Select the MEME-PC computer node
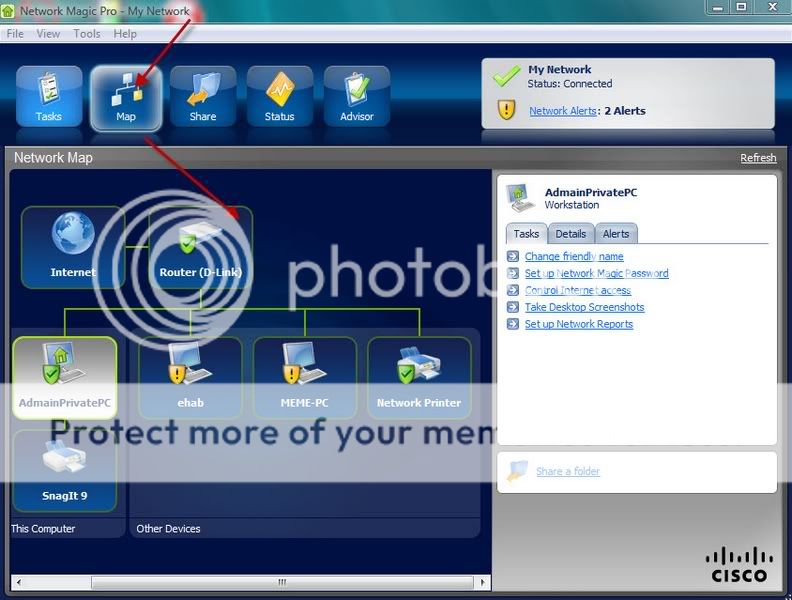Screen dimensions: 792x600 [x=304, y=377]
